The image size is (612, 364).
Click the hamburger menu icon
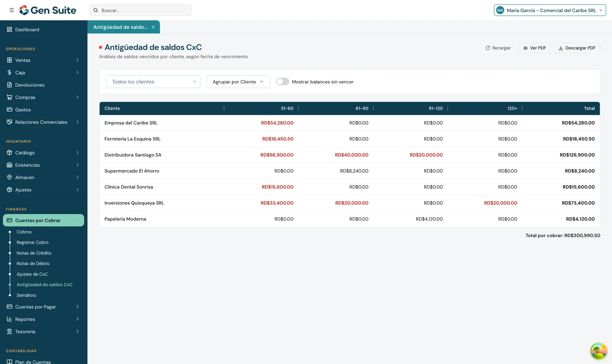point(11,10)
